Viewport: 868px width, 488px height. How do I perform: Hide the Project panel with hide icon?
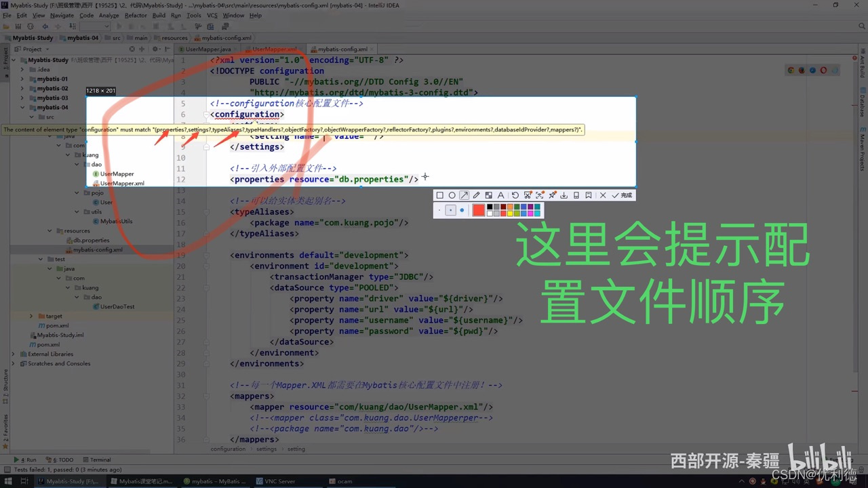(165, 49)
